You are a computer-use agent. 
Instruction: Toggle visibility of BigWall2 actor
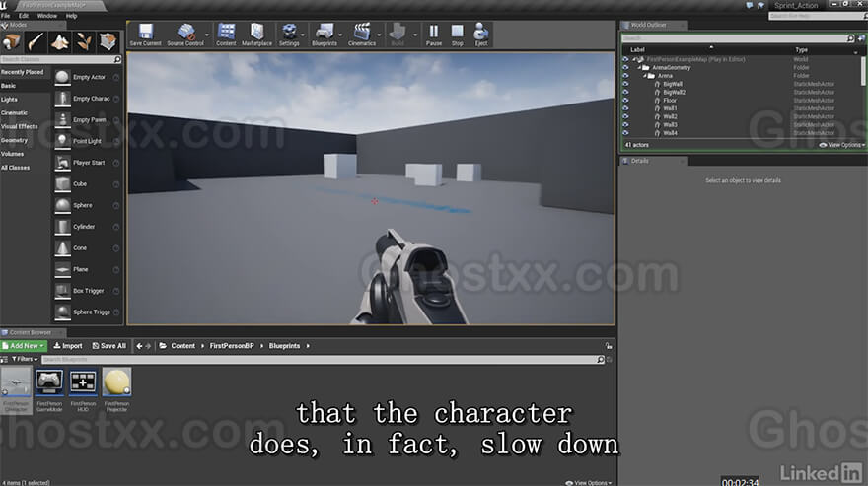625,93
